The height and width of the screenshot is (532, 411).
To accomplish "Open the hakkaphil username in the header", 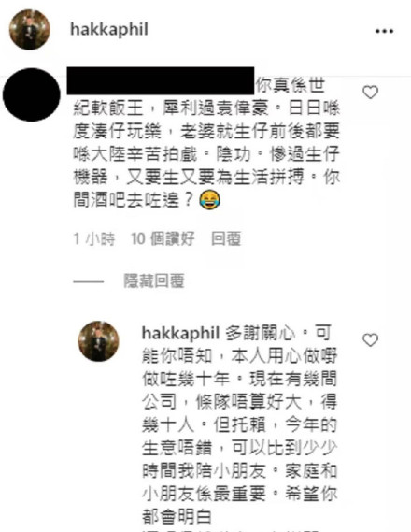I will click(109, 29).
